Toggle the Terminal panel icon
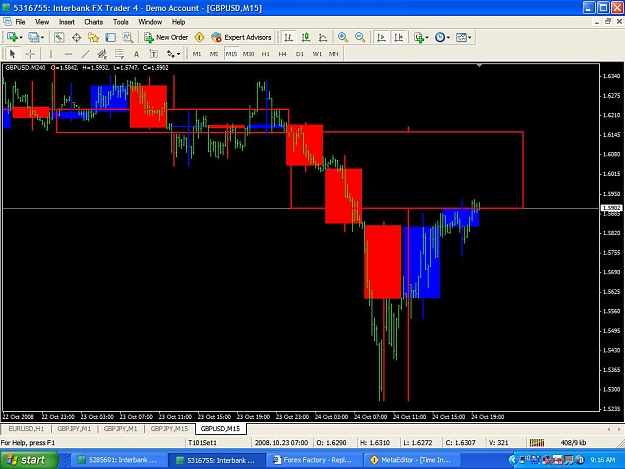The width and height of the screenshot is (625, 469). point(110,37)
